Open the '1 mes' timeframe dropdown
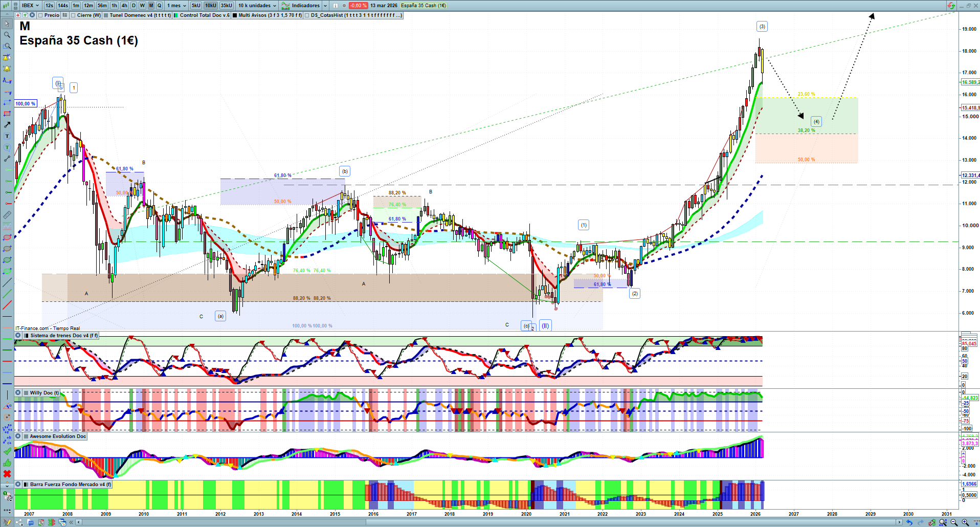Screen dimensions: 980x527 (176, 6)
